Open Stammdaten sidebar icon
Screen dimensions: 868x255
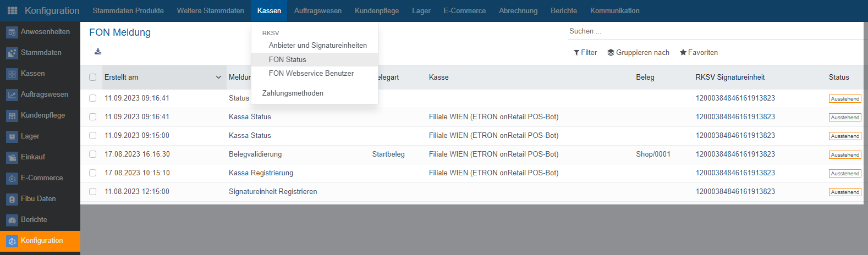[x=12, y=53]
